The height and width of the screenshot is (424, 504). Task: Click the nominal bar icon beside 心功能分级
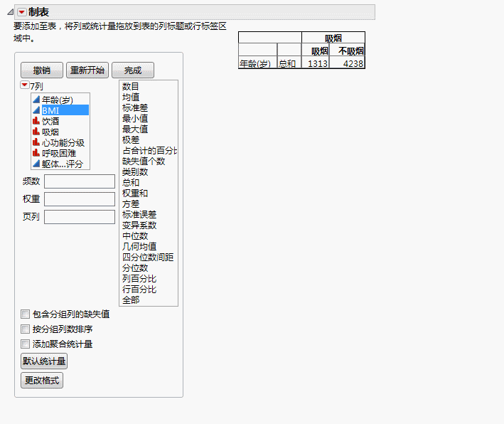(x=36, y=142)
